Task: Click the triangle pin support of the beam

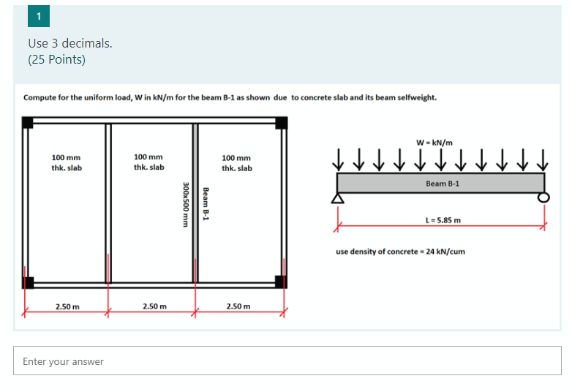Action: click(337, 198)
